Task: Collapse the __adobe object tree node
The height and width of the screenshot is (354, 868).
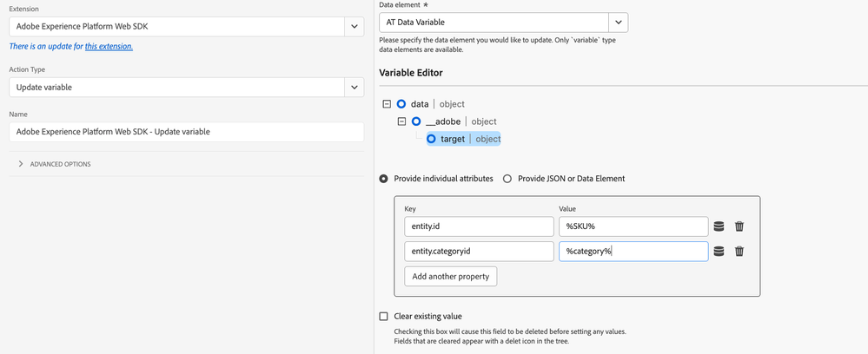Action: coord(401,121)
